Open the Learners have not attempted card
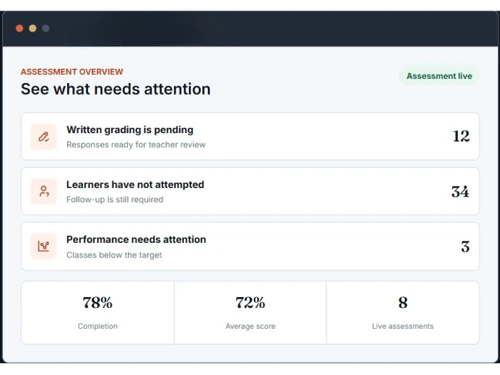The image size is (500, 375). [x=250, y=191]
